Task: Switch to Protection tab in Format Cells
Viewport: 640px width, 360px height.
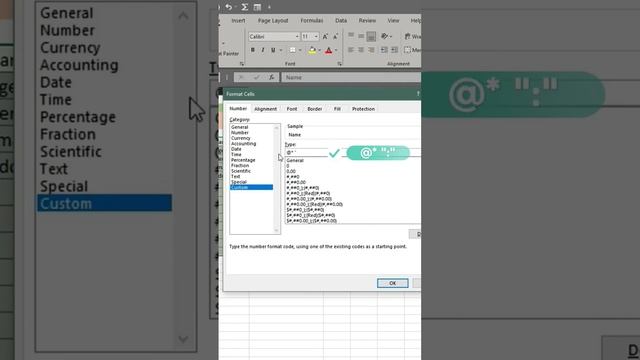Action: [363, 109]
